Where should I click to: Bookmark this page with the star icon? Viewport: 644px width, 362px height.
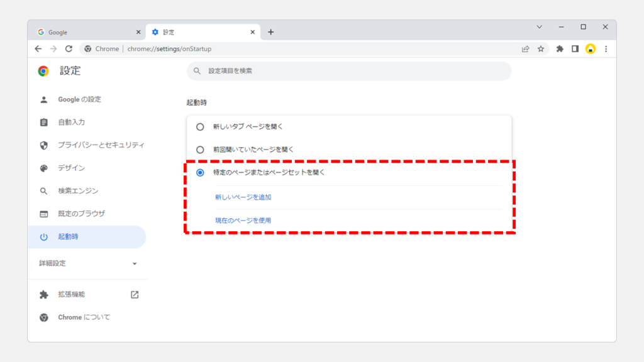540,48
